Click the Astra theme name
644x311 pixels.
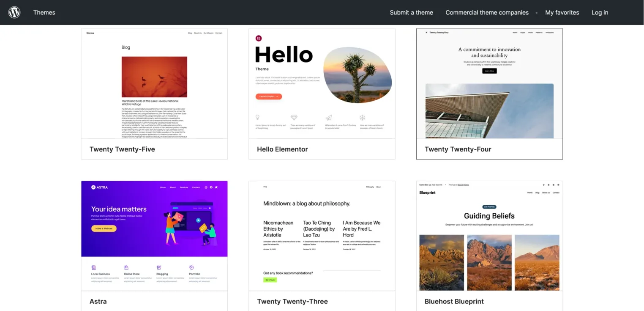click(x=98, y=301)
